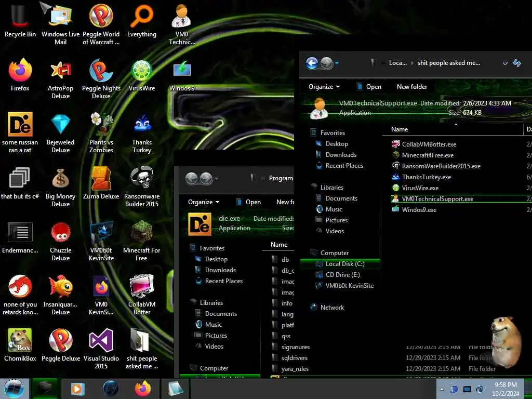Viewport: 532px width, 399px height.
Task: Select Local Disk (C:) in front Explorer
Action: point(340,263)
